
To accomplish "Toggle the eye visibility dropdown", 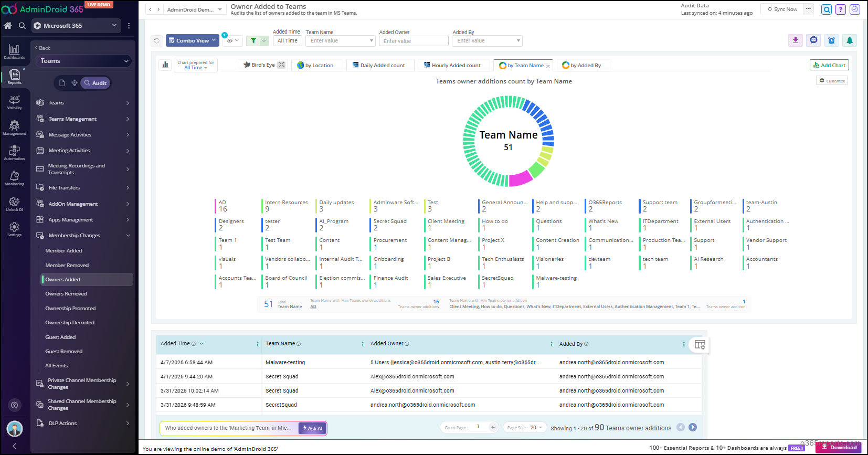I will tap(232, 40).
